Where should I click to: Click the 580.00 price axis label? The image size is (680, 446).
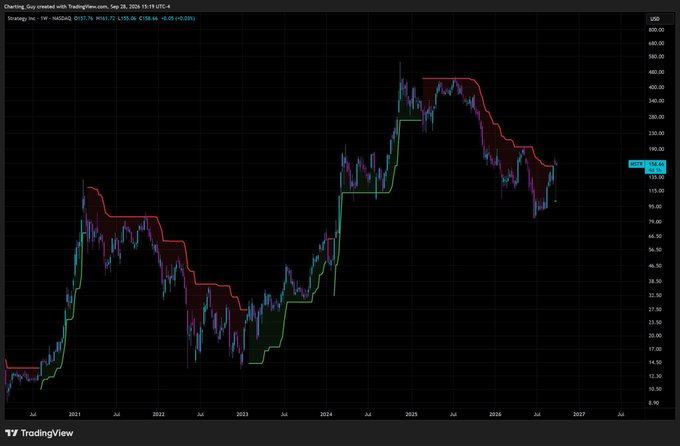(656, 57)
